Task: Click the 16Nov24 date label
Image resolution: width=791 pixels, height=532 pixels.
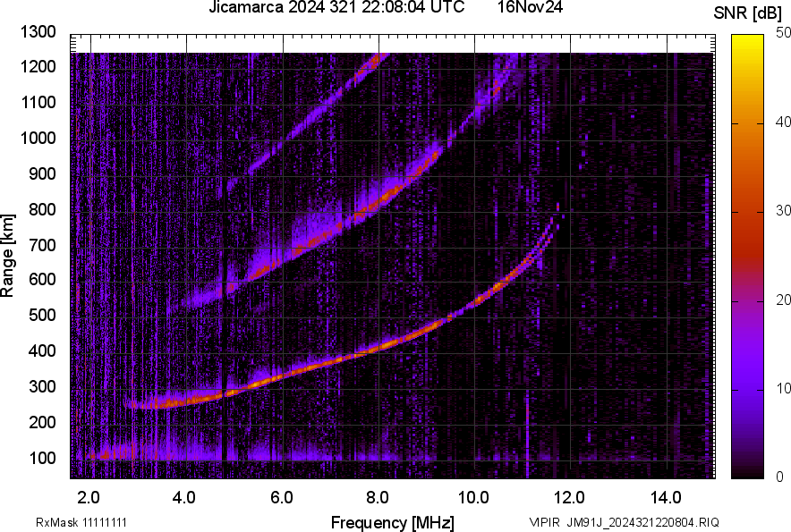Action: coord(531,6)
